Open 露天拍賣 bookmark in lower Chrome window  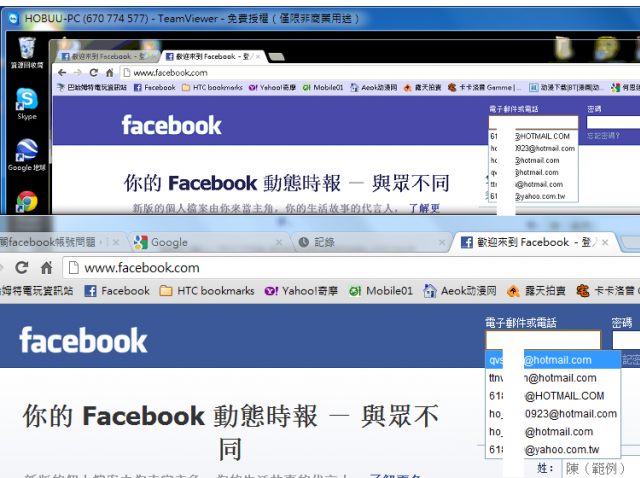click(536, 291)
